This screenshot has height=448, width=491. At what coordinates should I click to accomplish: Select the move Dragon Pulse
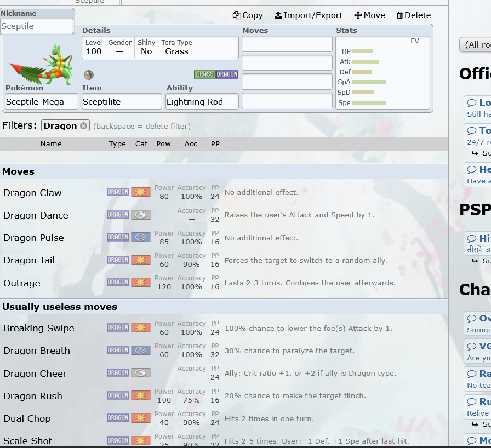tap(224, 238)
